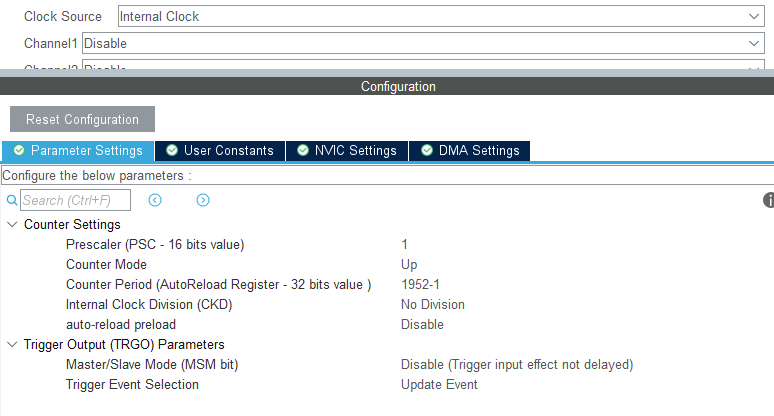Click the DMA Settings green check icon

click(426, 151)
